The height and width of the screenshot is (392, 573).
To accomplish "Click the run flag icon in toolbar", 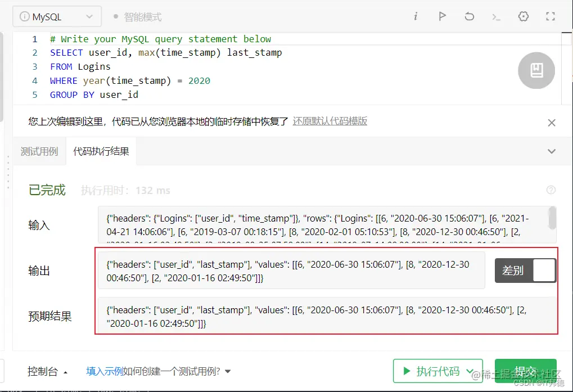I will 442,16.
